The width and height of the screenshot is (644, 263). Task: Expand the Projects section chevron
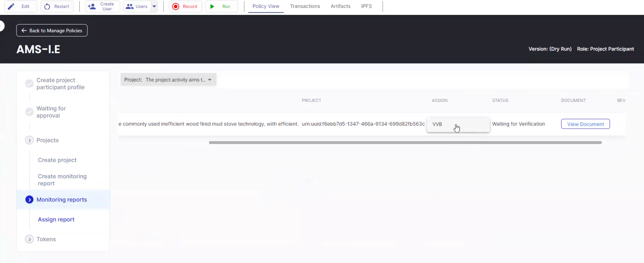click(x=29, y=140)
